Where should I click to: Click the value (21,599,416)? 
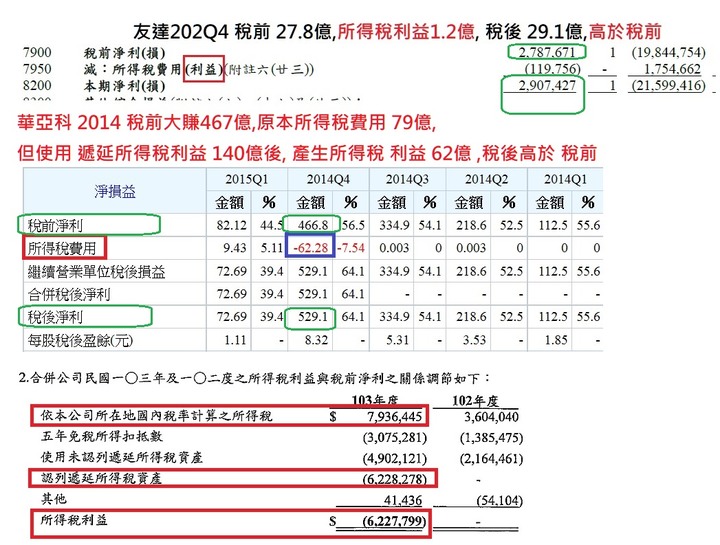[668, 85]
